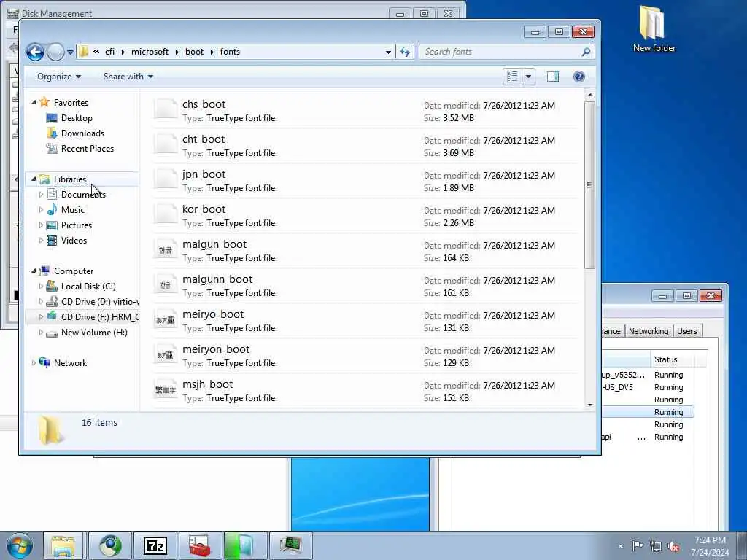This screenshot has width=747, height=560.
Task: Open the Videos library
Action: (74, 241)
